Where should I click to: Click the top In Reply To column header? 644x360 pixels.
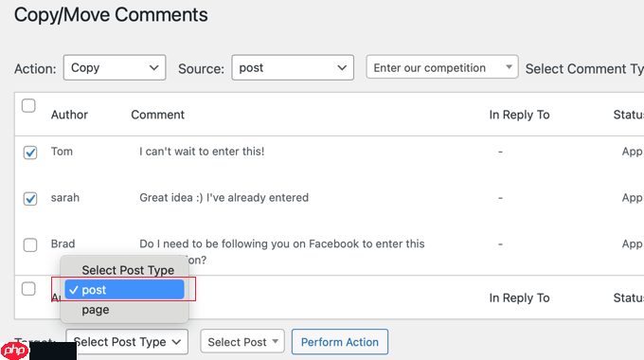coord(519,115)
